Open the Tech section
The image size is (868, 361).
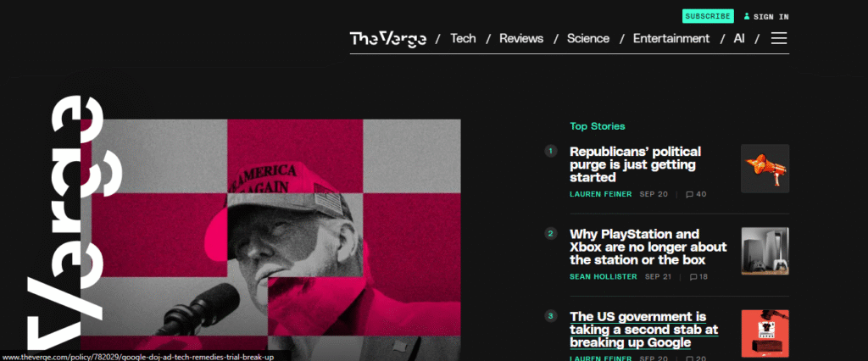[463, 38]
